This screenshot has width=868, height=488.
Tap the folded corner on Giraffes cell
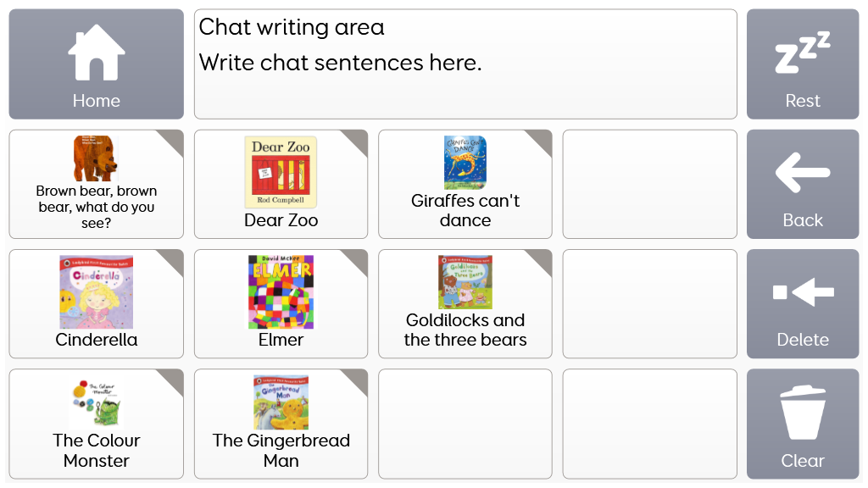tap(542, 141)
